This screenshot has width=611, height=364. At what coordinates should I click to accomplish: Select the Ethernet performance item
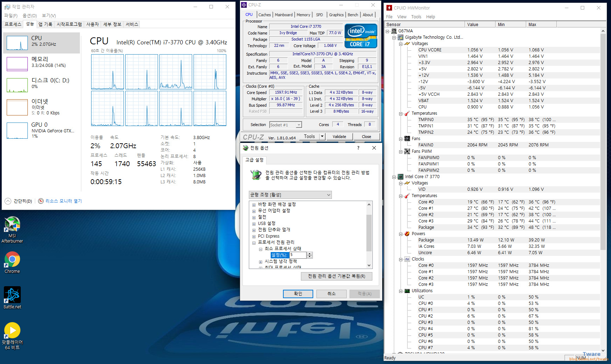(x=42, y=107)
